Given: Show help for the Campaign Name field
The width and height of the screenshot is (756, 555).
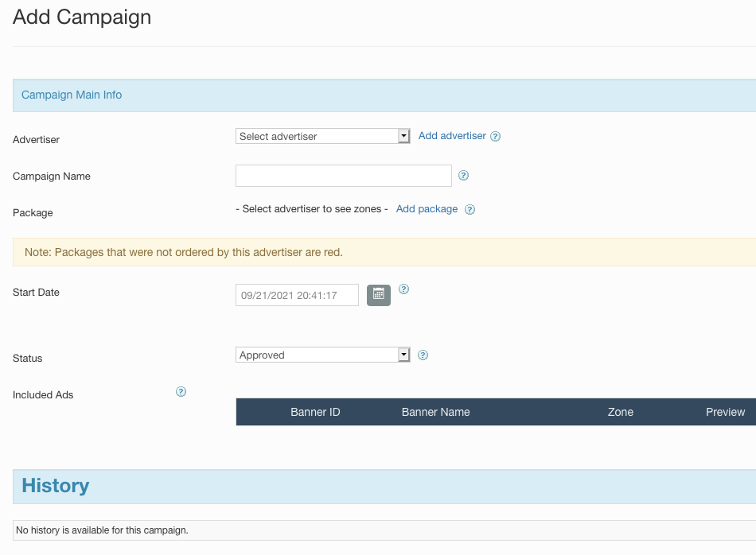Looking at the screenshot, I should point(464,176).
